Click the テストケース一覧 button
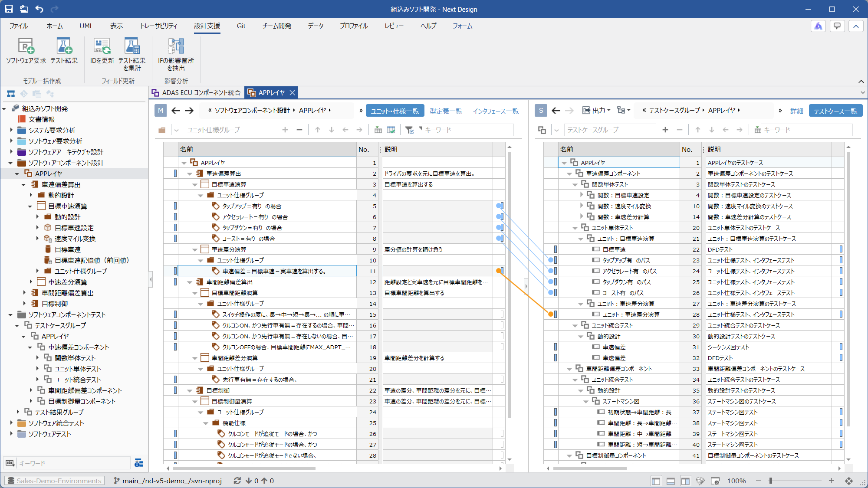 click(x=835, y=111)
